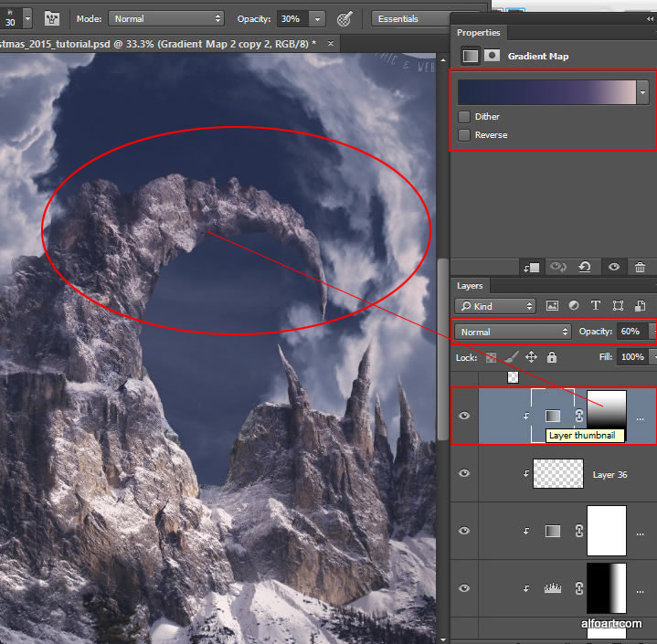Open the brush Mode dropdown

165,18
